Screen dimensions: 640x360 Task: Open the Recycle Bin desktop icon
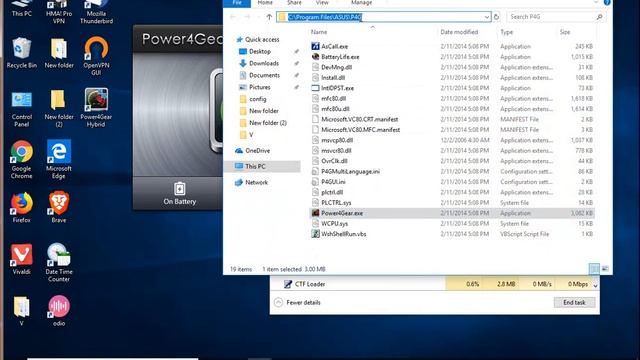21,52
